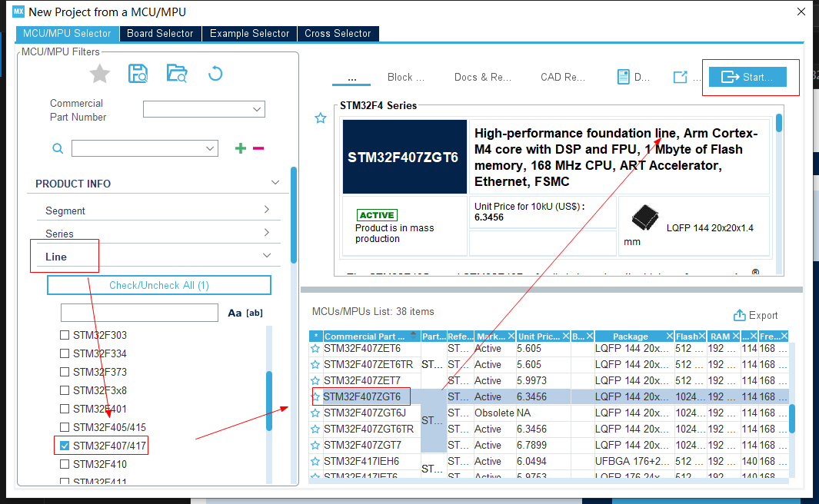Star the STM32F407ZGT7 row
819x504 pixels.
(315, 446)
